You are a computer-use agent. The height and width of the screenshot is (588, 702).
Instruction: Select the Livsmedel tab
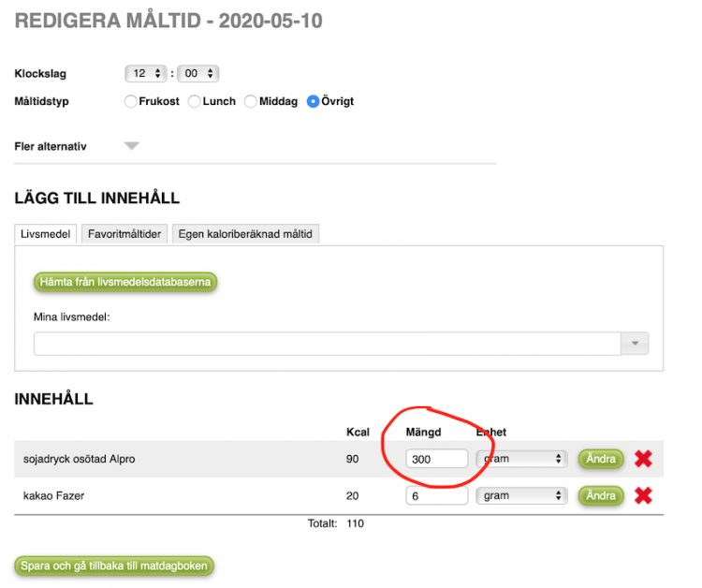(46, 234)
